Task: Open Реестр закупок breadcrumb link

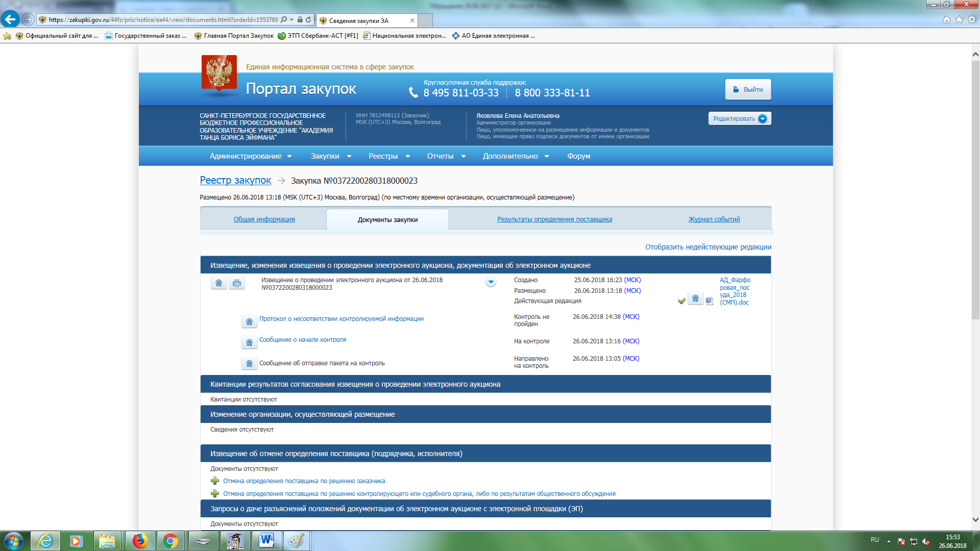Action: 235,180
